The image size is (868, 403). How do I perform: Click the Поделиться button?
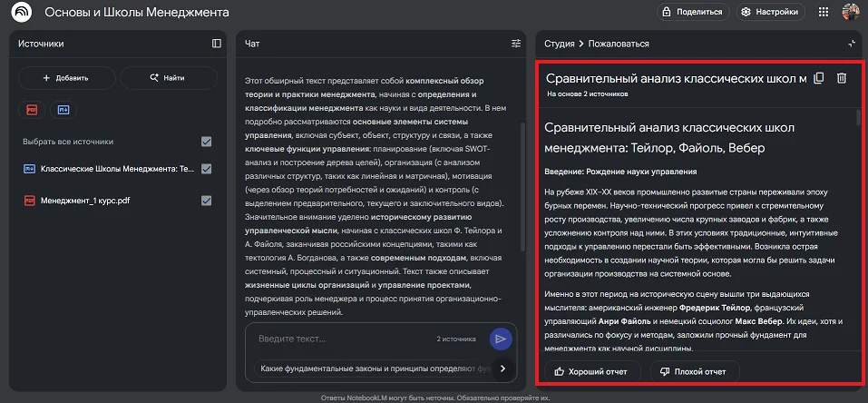[693, 13]
